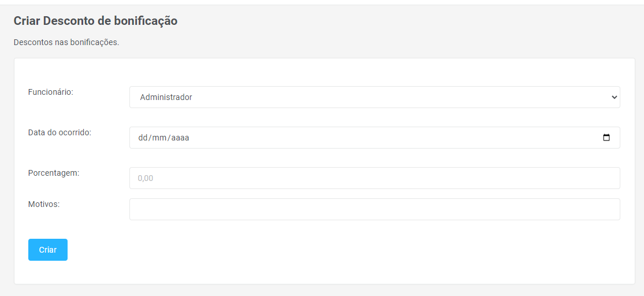The height and width of the screenshot is (296, 644).
Task: Focus the empty Motivos text field
Action: 374,209
